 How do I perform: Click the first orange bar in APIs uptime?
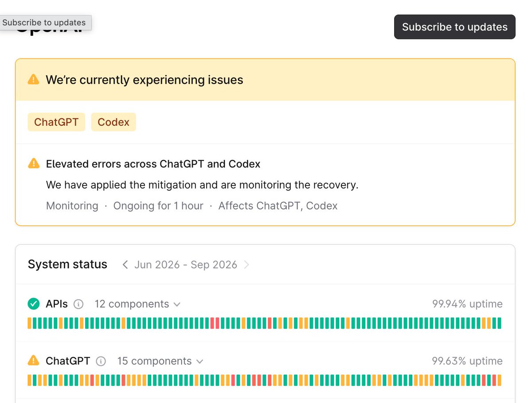tap(30, 323)
